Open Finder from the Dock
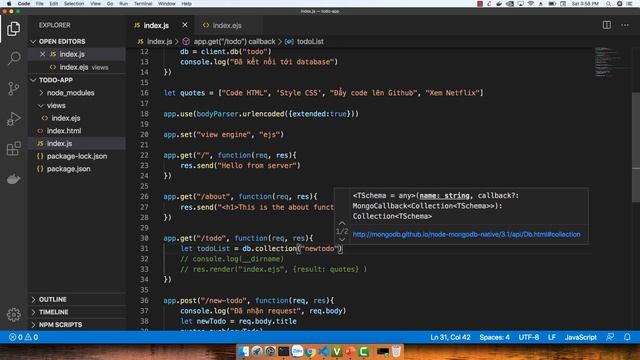 tap(244, 351)
